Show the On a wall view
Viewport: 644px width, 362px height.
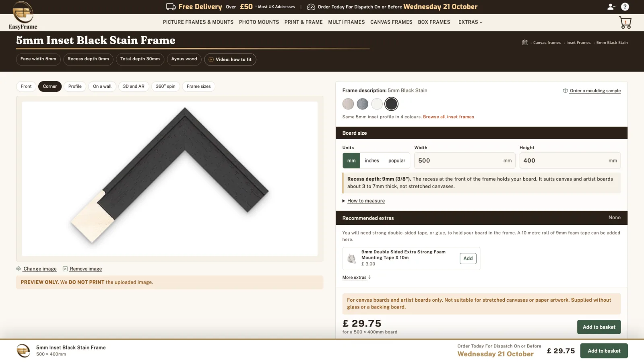tap(102, 86)
